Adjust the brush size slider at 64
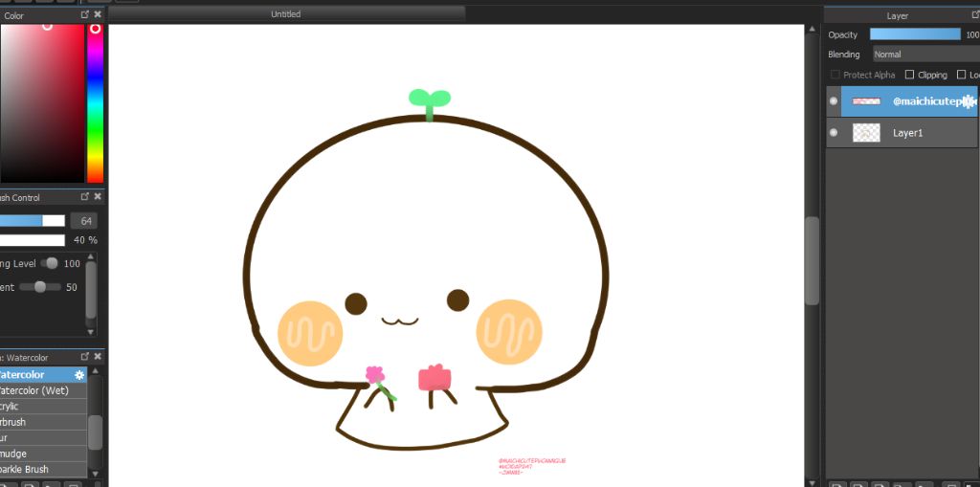980x487 pixels. coord(32,221)
